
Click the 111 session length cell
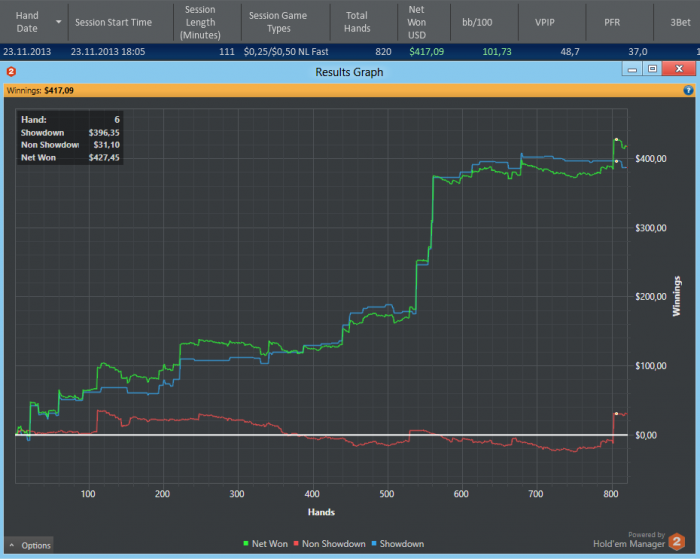[x=227, y=52]
